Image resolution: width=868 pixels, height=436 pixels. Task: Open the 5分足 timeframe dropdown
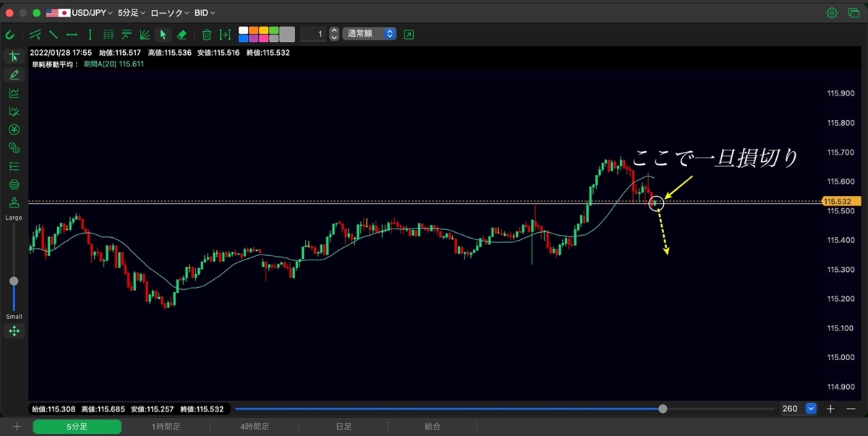tap(131, 13)
